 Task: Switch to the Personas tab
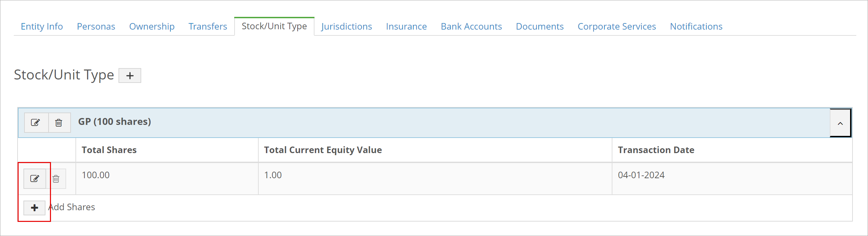pos(96,26)
